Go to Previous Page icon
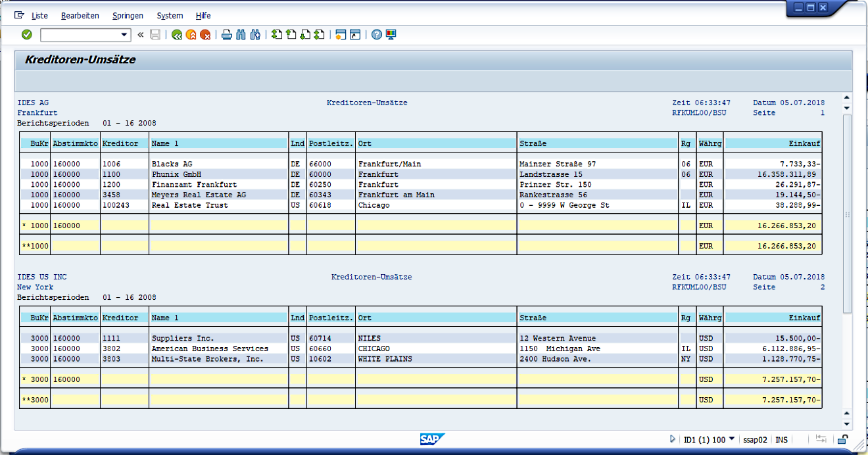The height and width of the screenshot is (455, 868). [x=291, y=35]
